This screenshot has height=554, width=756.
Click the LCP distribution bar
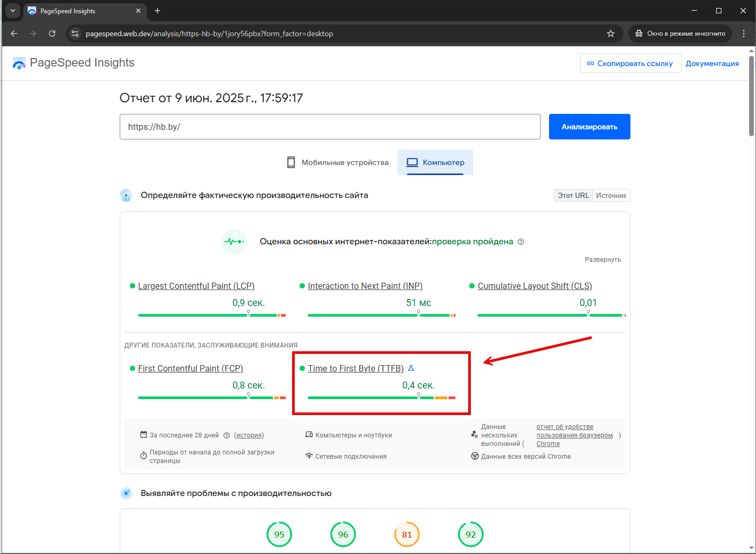(x=212, y=315)
